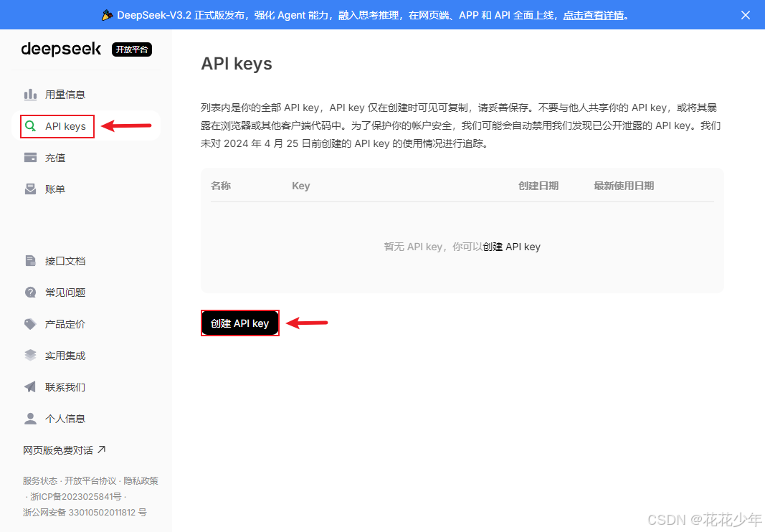Viewport: 765px width, 532px height.
Task: Open the 隐私政策 footer link
Action: click(x=141, y=481)
